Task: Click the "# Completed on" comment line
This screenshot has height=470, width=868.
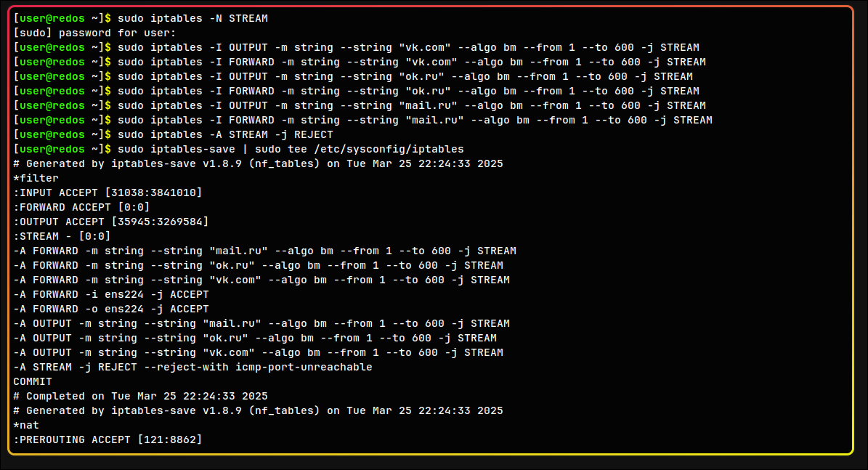Action: 140,396
